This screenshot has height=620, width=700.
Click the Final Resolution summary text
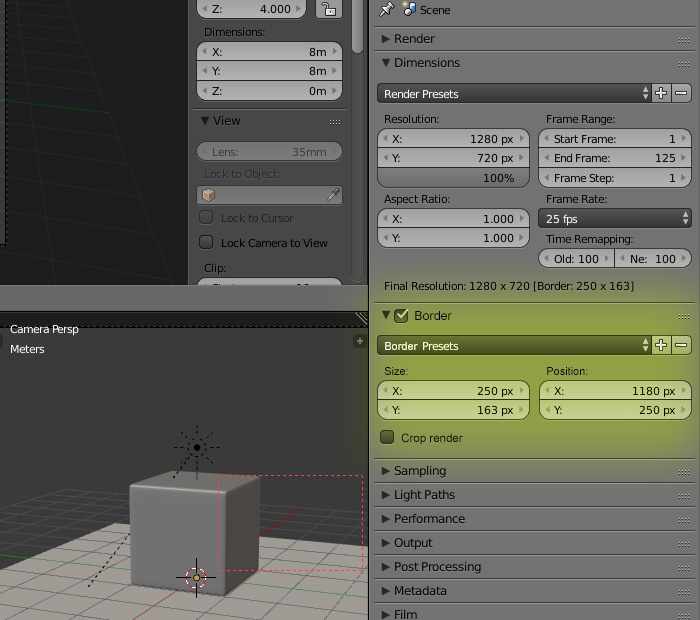point(509,286)
